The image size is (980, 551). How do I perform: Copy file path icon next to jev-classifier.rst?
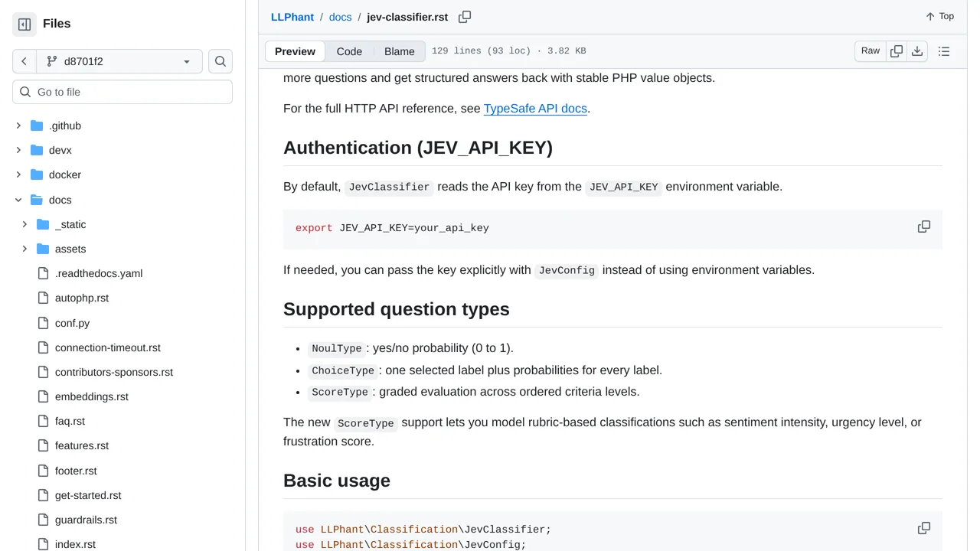[x=465, y=17]
